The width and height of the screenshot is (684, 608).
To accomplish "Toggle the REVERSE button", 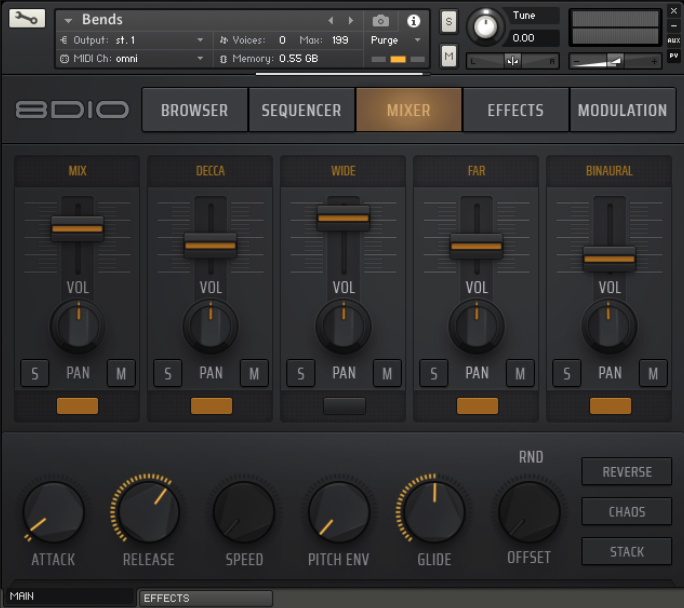I will pos(627,471).
